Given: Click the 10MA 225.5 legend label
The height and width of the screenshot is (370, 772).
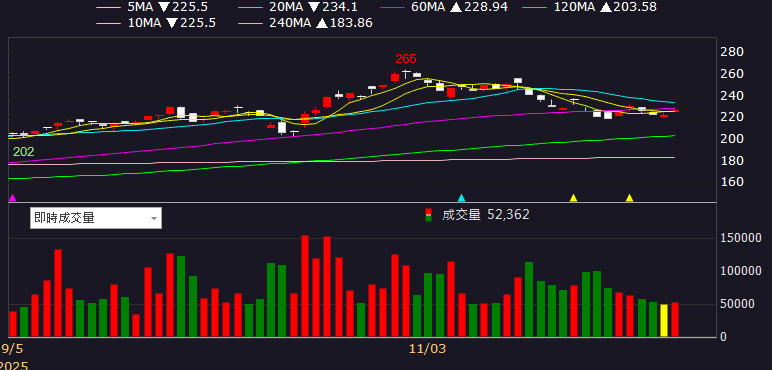Looking at the screenshot, I should pyautogui.click(x=172, y=23).
